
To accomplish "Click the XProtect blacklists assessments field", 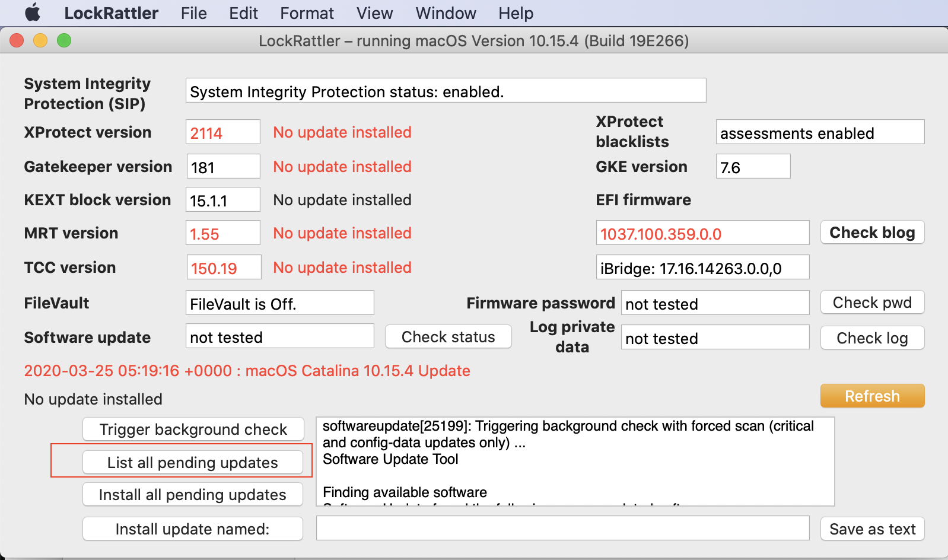I will tap(820, 132).
